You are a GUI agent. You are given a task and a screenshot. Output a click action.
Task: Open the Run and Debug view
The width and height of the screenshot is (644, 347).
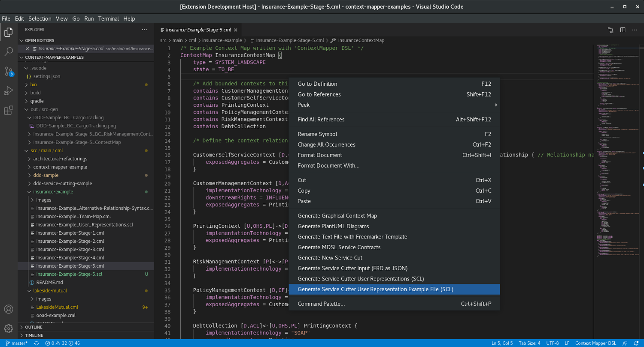(9, 91)
